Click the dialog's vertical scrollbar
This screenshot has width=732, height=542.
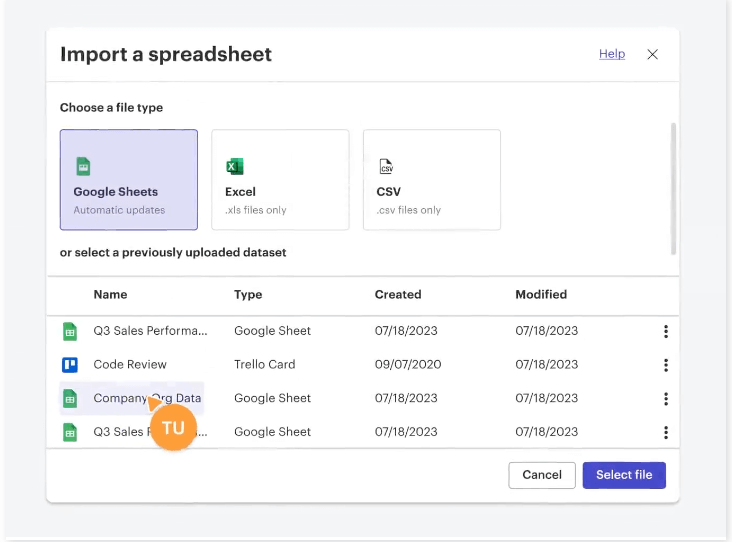click(x=673, y=189)
